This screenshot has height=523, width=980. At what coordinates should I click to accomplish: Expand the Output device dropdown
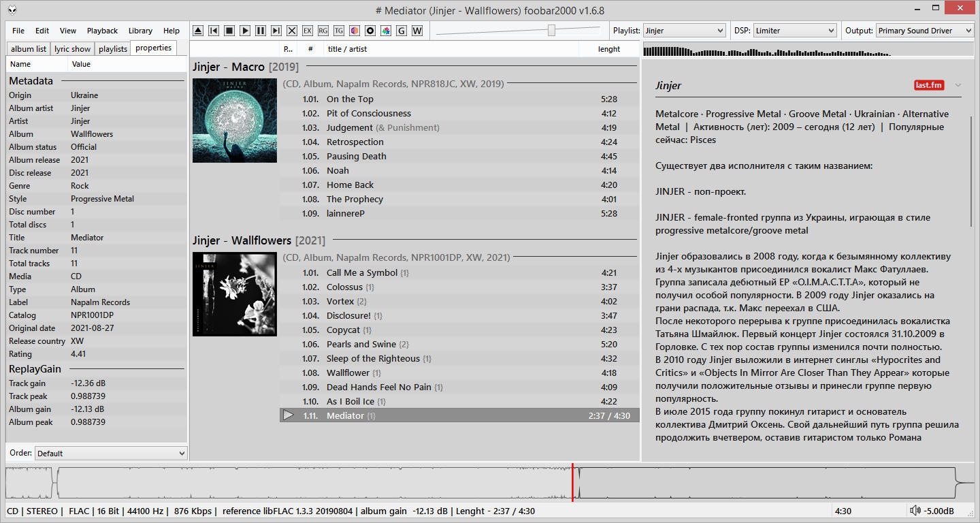[x=924, y=31]
